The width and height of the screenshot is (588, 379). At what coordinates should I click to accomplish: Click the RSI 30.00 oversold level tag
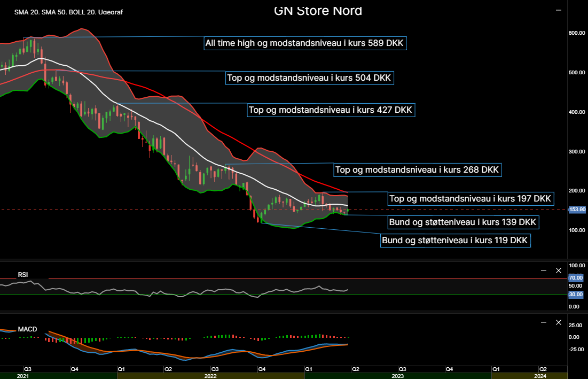(576, 295)
